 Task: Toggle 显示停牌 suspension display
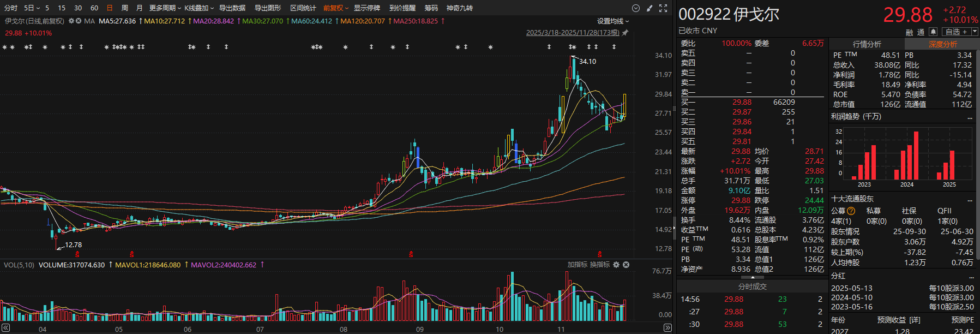coord(366,8)
